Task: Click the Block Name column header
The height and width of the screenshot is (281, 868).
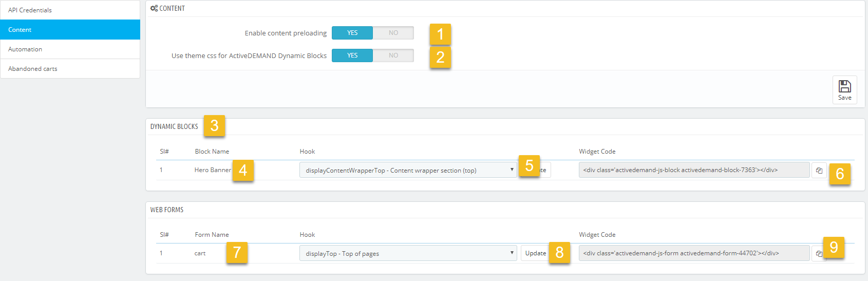Action: [212, 152]
